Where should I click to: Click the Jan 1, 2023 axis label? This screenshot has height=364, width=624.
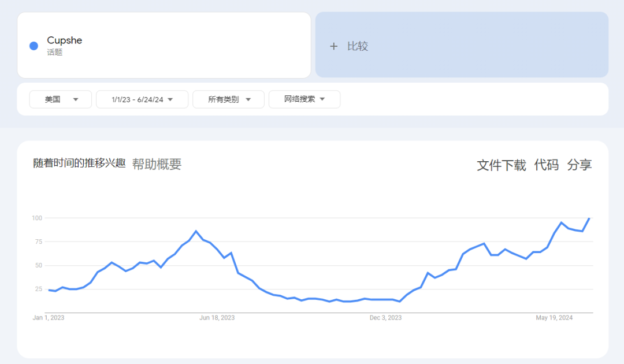click(x=49, y=317)
